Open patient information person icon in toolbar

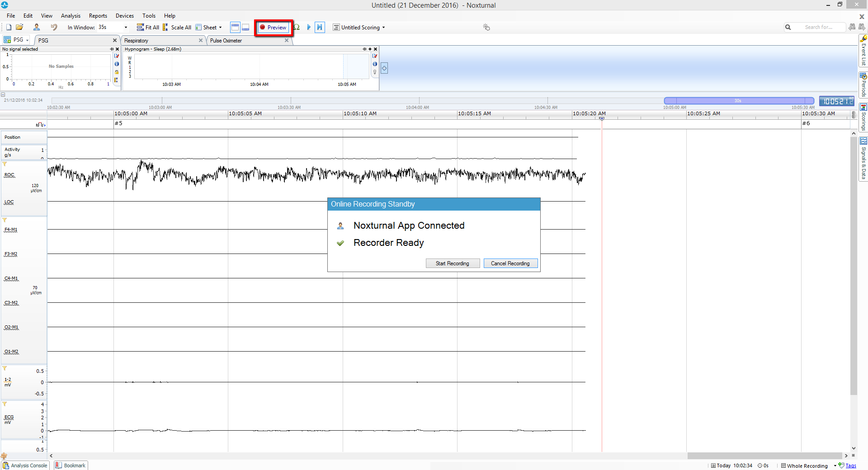click(37, 27)
